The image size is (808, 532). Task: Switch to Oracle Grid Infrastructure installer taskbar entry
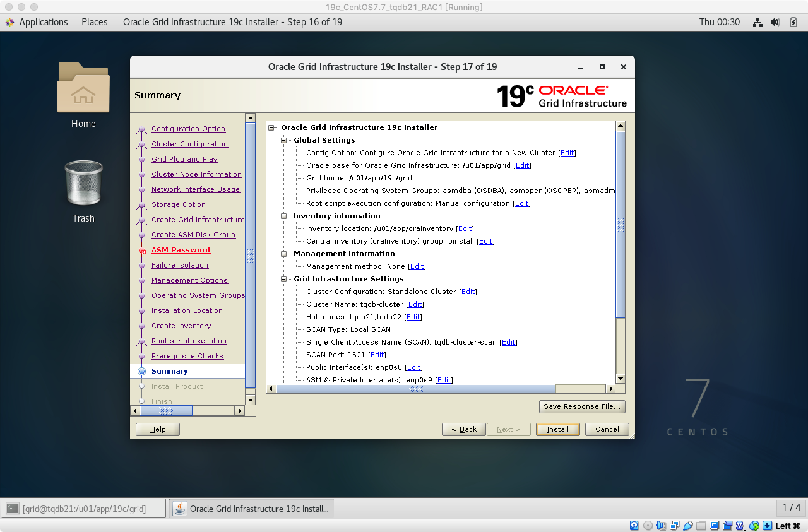(252, 508)
